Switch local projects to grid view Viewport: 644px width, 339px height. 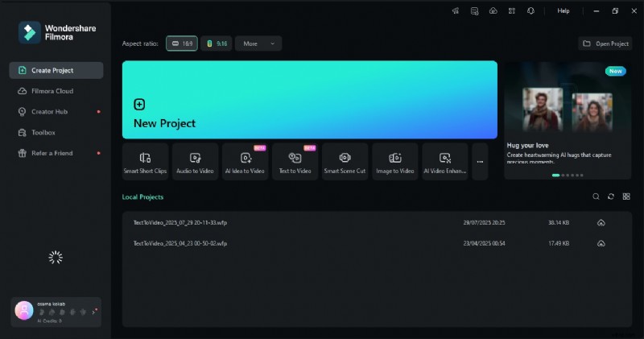pyautogui.click(x=626, y=196)
